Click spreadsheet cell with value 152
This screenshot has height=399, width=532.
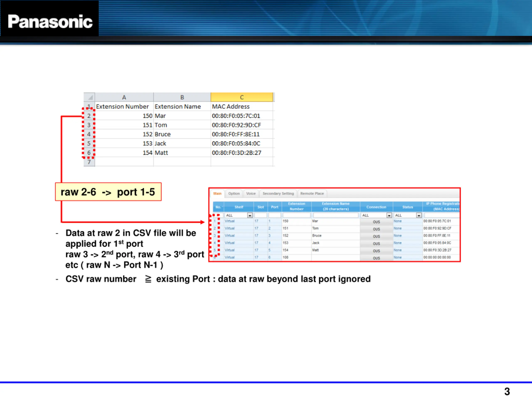[124, 134]
